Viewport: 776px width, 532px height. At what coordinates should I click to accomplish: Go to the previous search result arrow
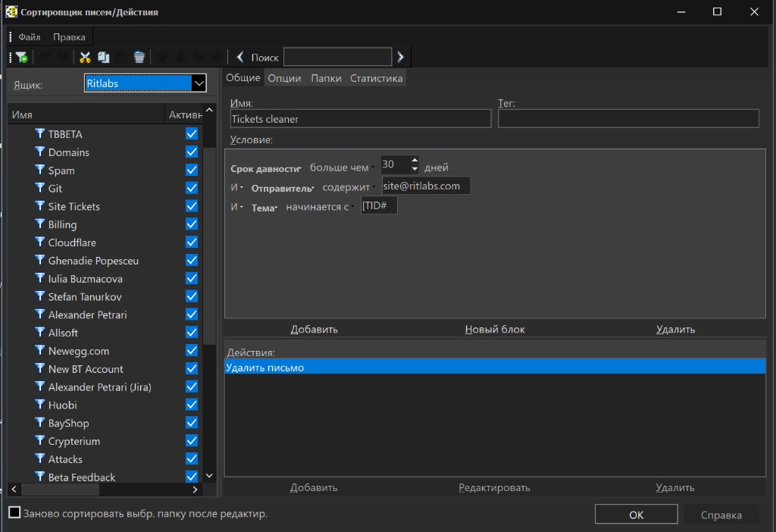coord(240,57)
